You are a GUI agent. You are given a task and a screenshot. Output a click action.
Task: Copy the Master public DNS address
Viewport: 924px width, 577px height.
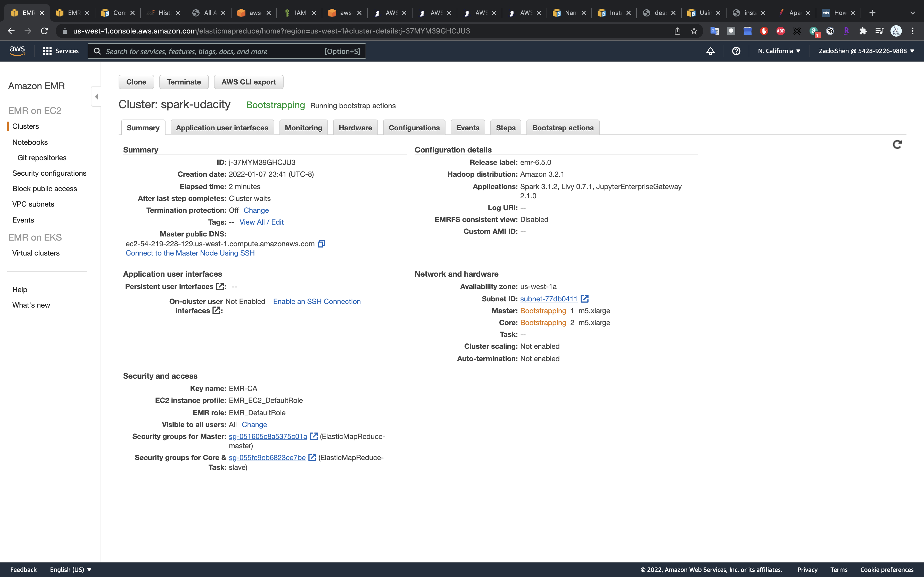321,243
